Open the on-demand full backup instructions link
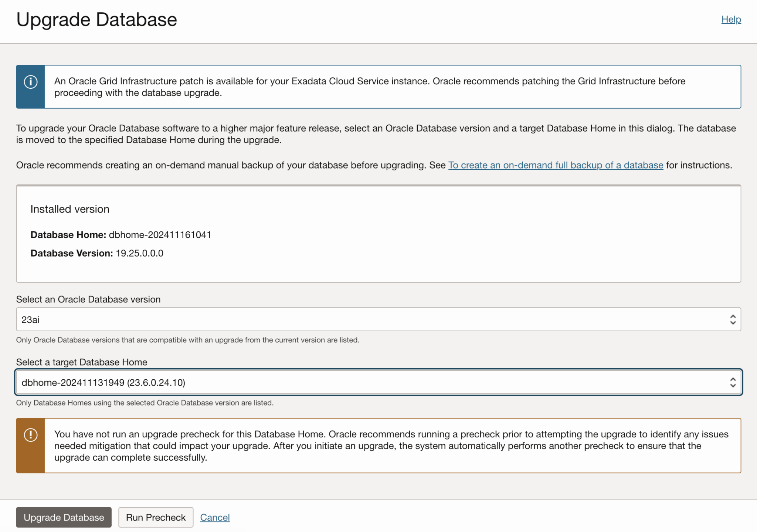The width and height of the screenshot is (757, 532). [556, 165]
